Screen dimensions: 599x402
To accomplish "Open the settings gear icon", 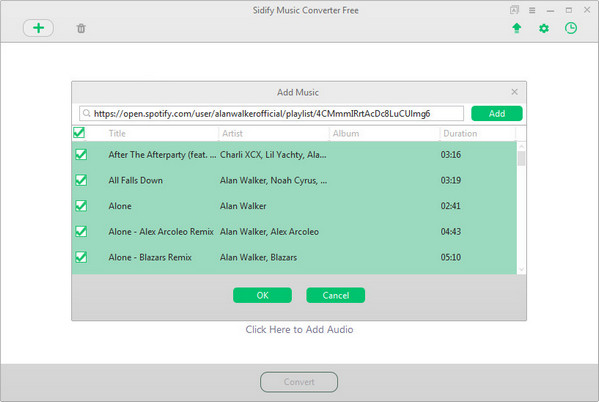I will pos(544,28).
